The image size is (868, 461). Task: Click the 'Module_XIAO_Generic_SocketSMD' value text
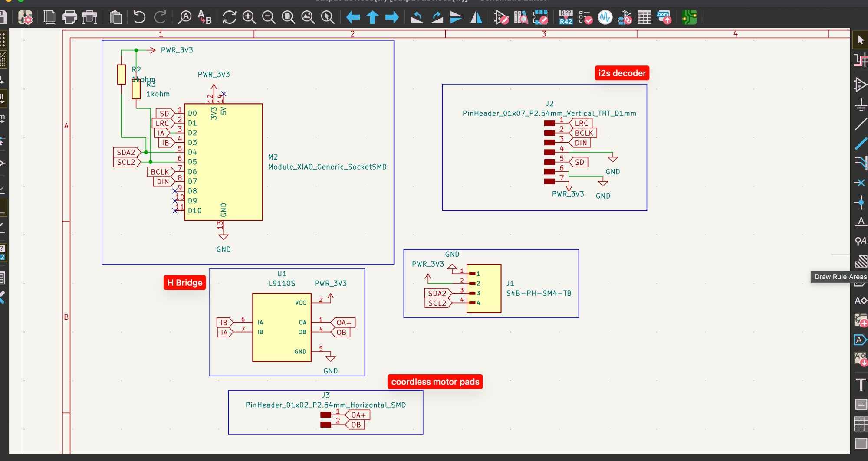click(327, 167)
